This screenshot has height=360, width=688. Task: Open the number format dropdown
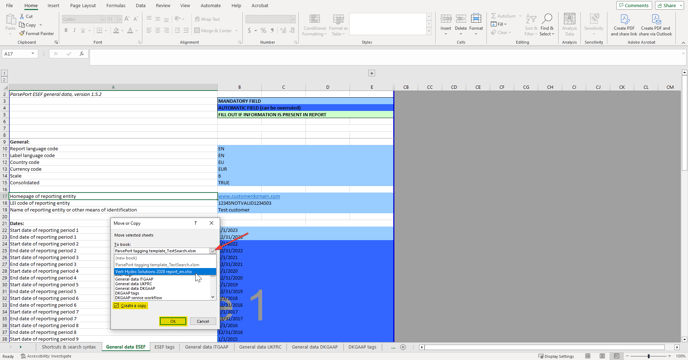tap(293, 19)
